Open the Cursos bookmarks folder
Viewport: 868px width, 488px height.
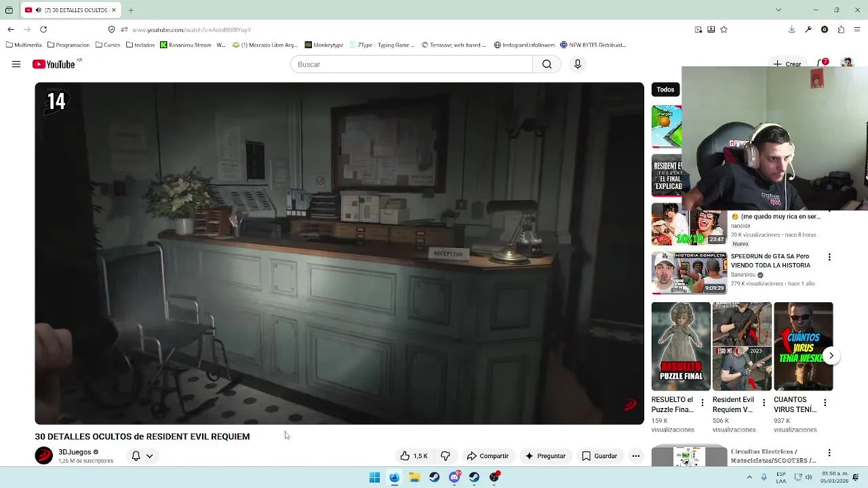108,45
